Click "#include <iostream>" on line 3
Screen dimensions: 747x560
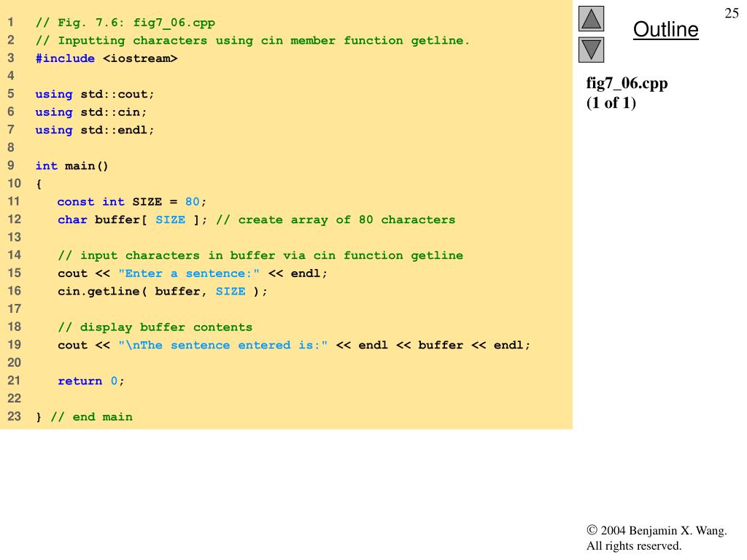point(107,58)
